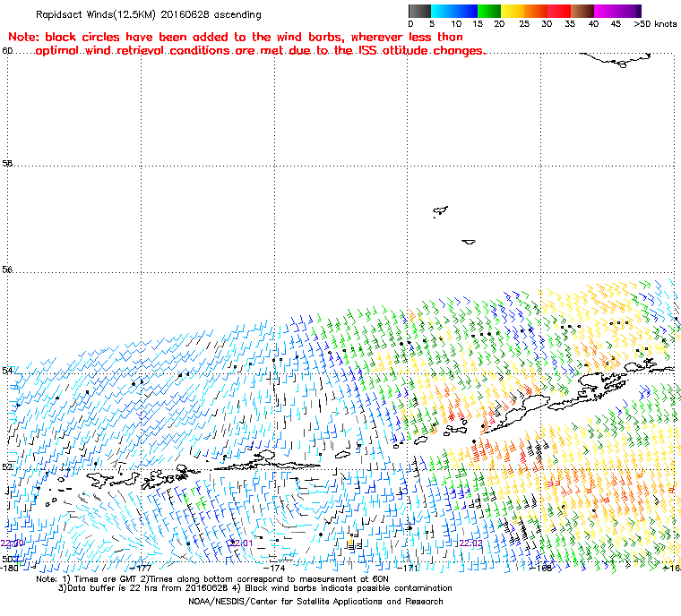Click the "60" latitude label
Image resolution: width=681 pixels, height=616 pixels.
pos(7,51)
